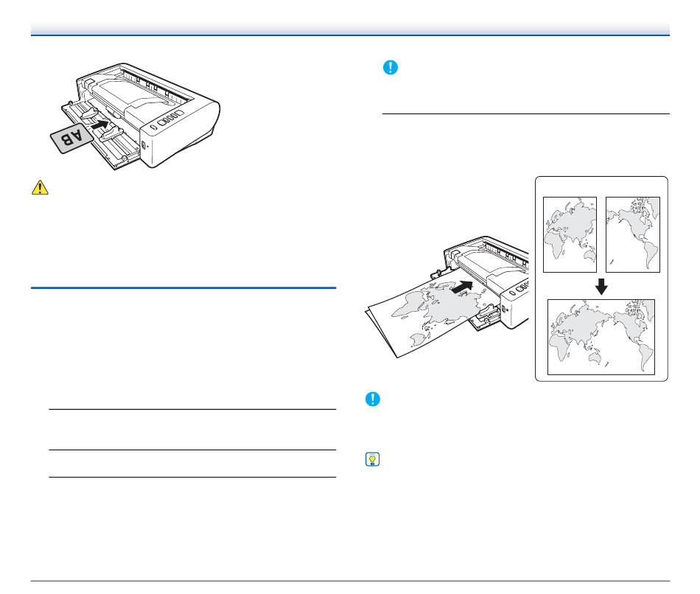
Task: Select the right half Americas map image
Action: 633,234
